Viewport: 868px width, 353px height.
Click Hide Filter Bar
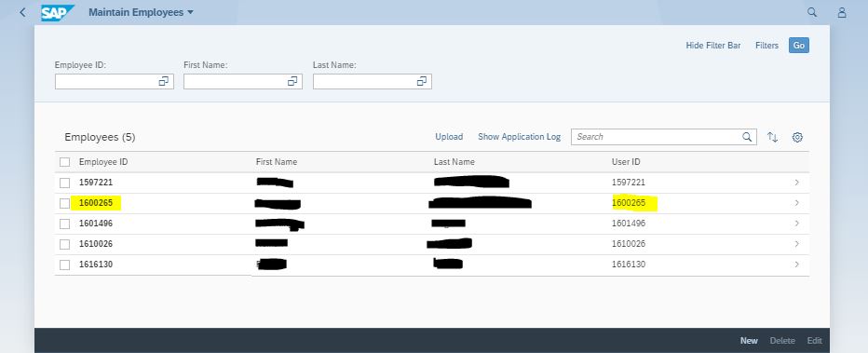point(713,46)
